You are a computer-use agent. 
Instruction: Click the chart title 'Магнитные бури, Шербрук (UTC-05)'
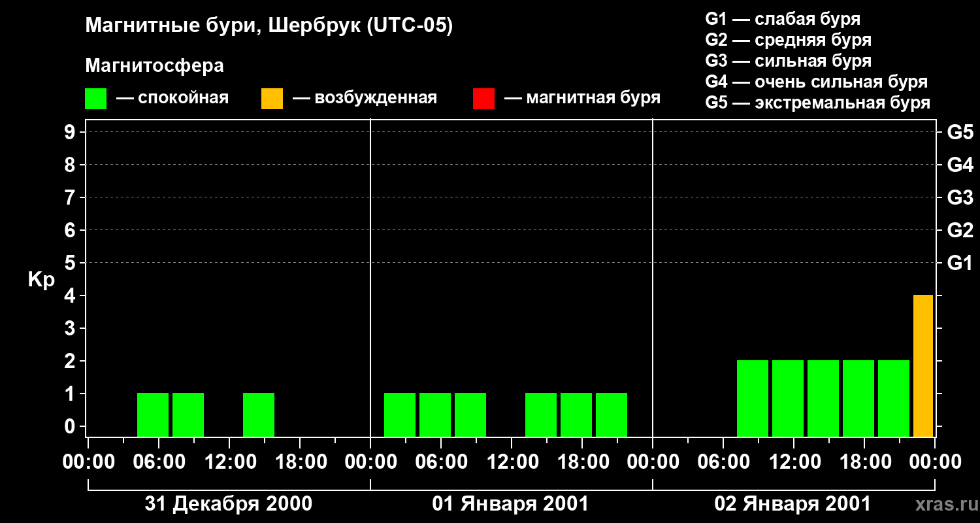tap(269, 27)
